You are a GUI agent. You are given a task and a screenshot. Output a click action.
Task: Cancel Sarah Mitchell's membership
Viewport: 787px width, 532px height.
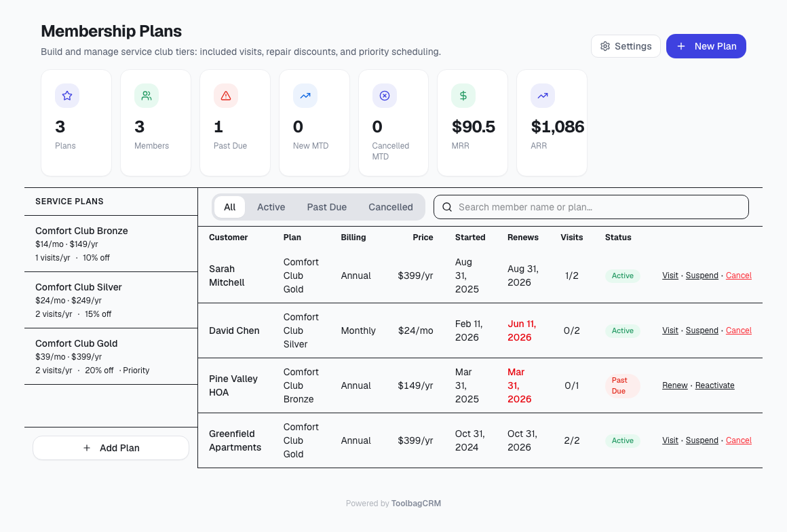[738, 275]
